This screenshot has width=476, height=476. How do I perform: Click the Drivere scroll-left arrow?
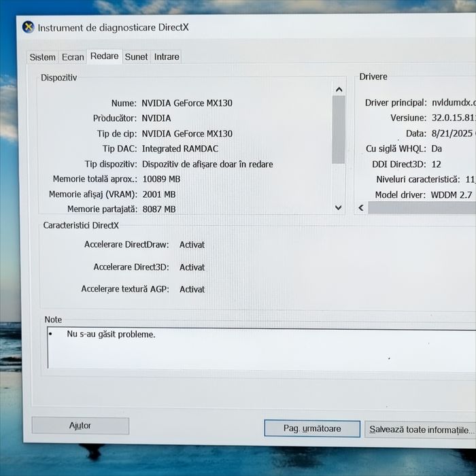(361, 208)
